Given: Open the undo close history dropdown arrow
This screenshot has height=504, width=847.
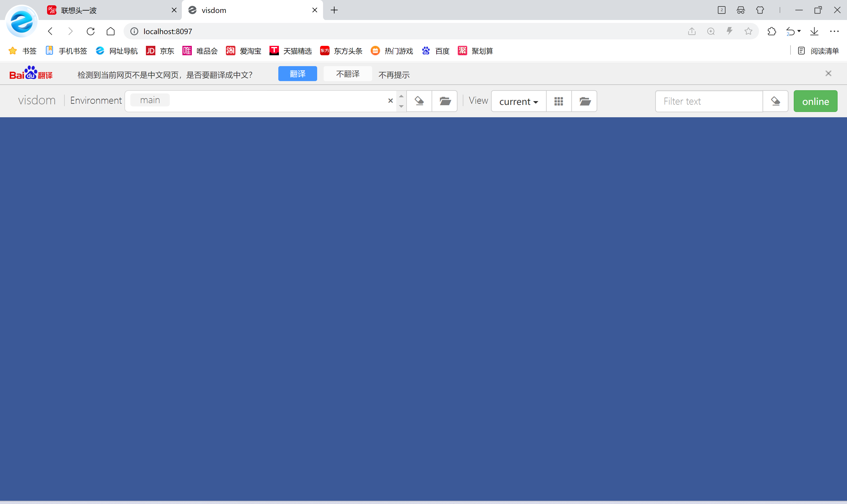Looking at the screenshot, I should click(x=799, y=31).
